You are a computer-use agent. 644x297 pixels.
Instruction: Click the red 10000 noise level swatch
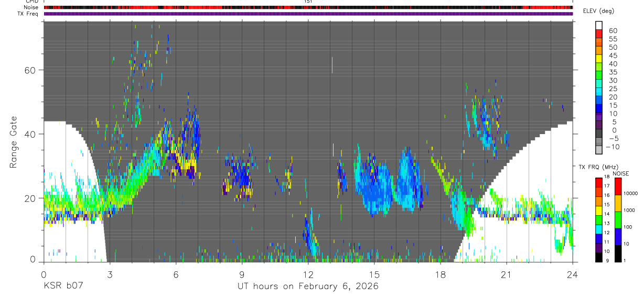[618, 186]
